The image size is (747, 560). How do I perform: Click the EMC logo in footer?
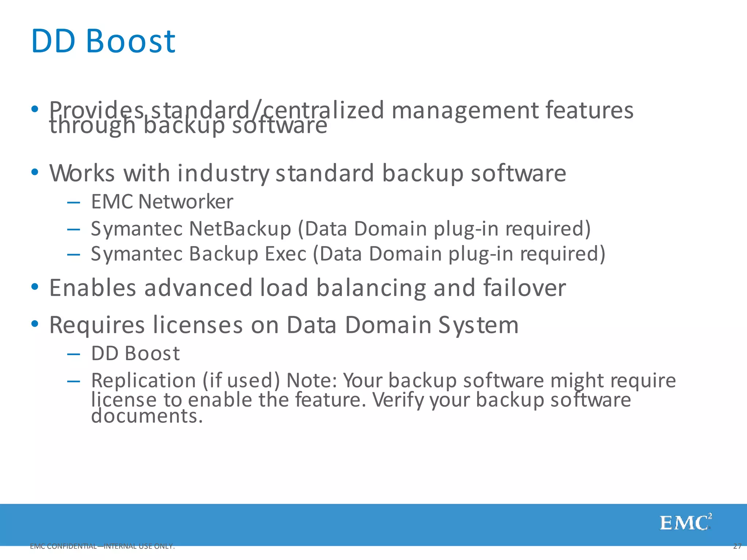tap(686, 522)
